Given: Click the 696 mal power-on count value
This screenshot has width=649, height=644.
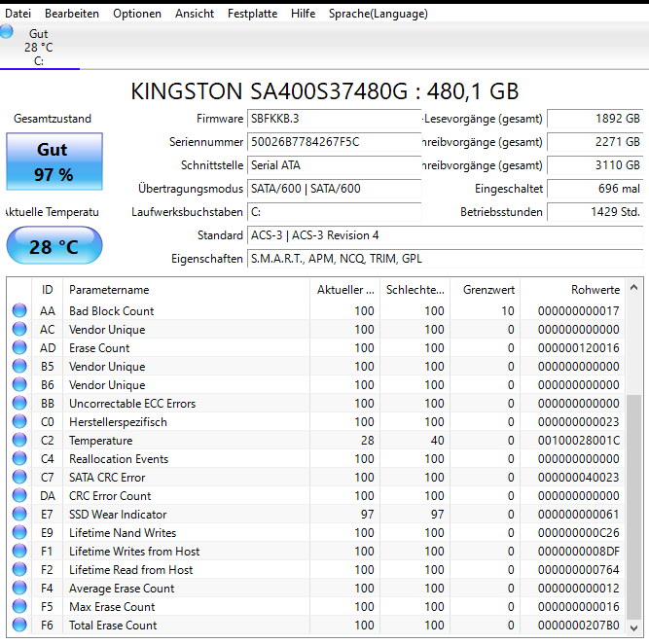Looking at the screenshot, I should click(595, 189).
